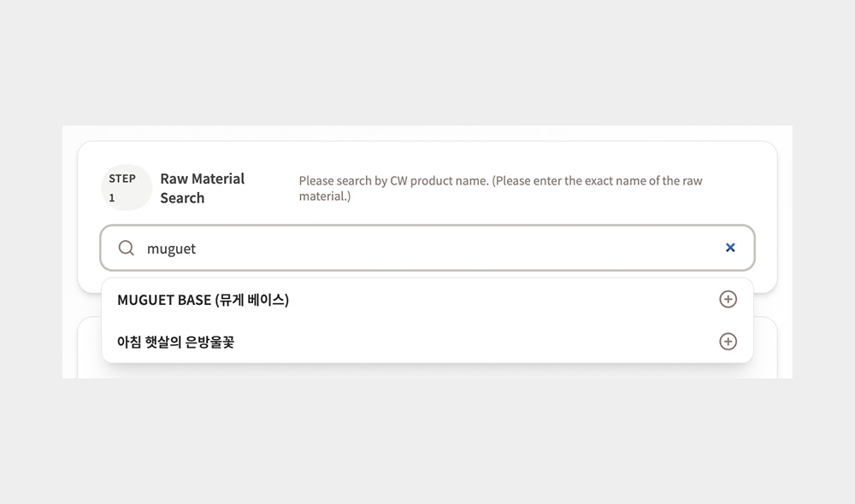
Task: Click the 'Please search by CW product name' hint
Action: [500, 188]
